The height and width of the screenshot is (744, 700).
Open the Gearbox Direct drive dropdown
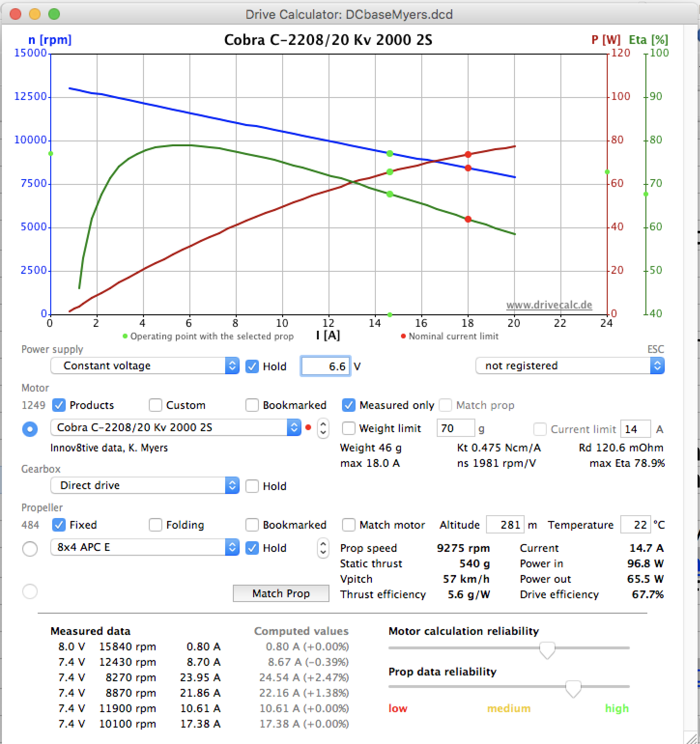coord(145,486)
